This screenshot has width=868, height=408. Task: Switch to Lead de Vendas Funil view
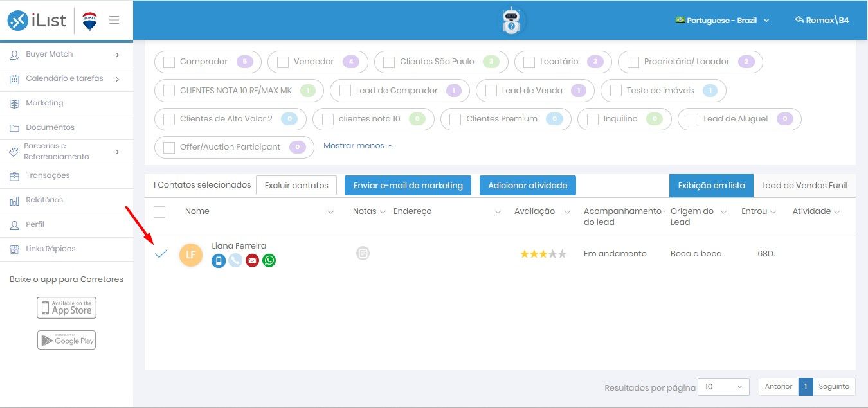pyautogui.click(x=804, y=185)
